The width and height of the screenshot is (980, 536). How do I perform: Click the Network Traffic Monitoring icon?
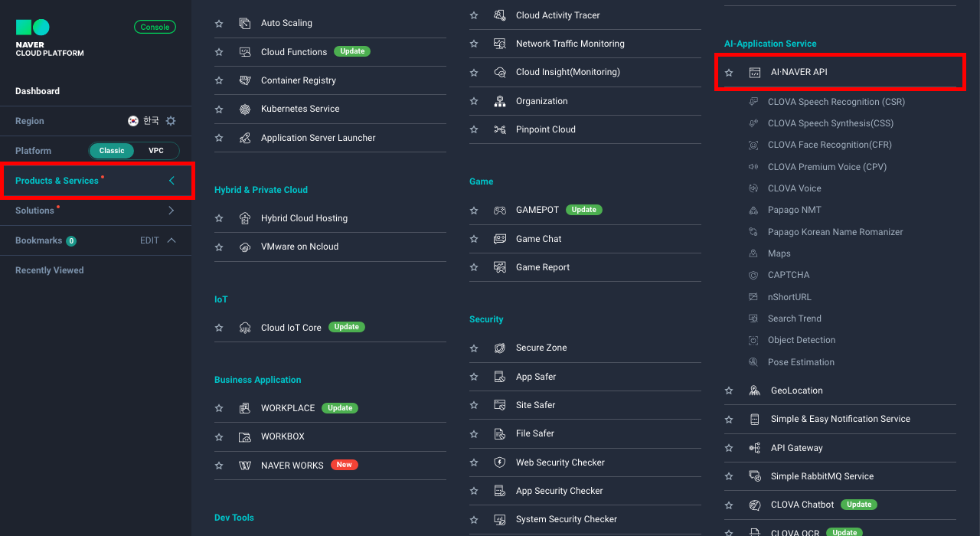tap(500, 44)
